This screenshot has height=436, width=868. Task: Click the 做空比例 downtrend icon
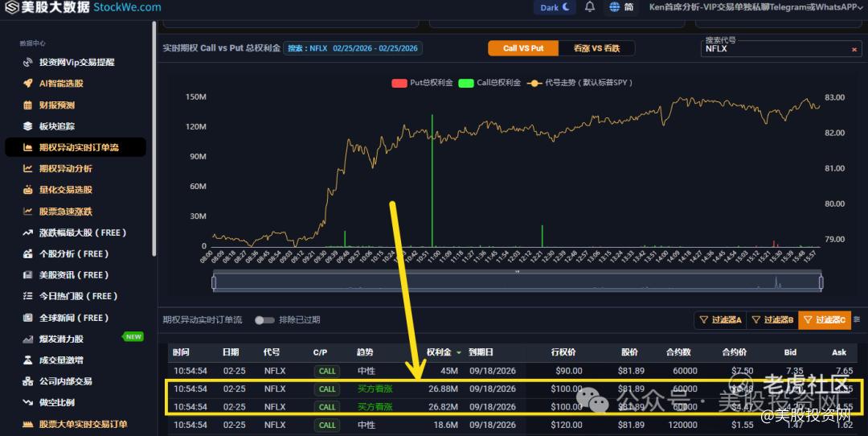coord(27,402)
